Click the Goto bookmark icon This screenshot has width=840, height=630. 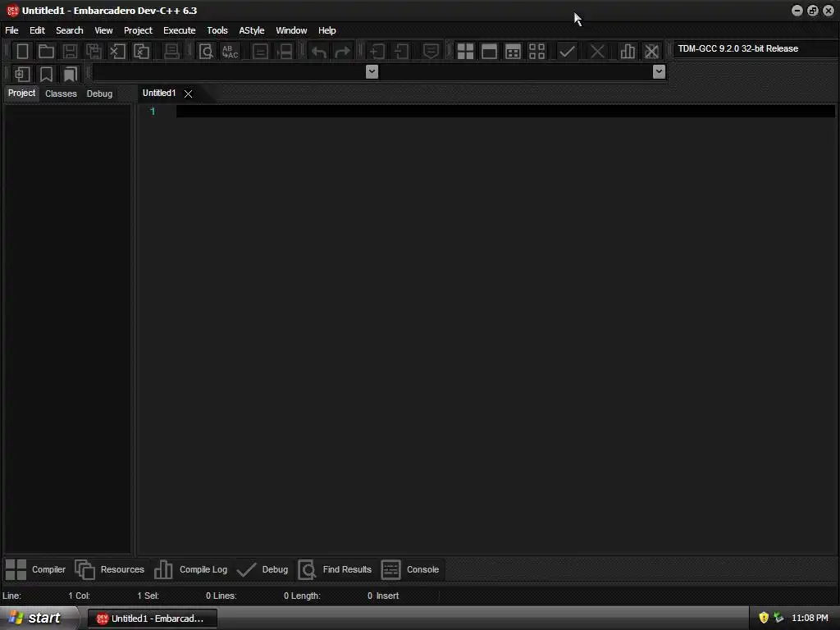point(71,74)
